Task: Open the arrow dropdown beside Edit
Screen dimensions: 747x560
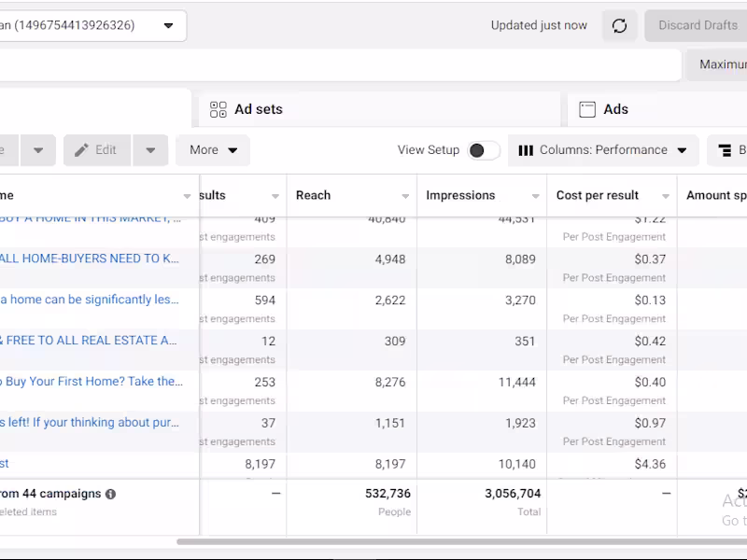Action: pos(150,150)
